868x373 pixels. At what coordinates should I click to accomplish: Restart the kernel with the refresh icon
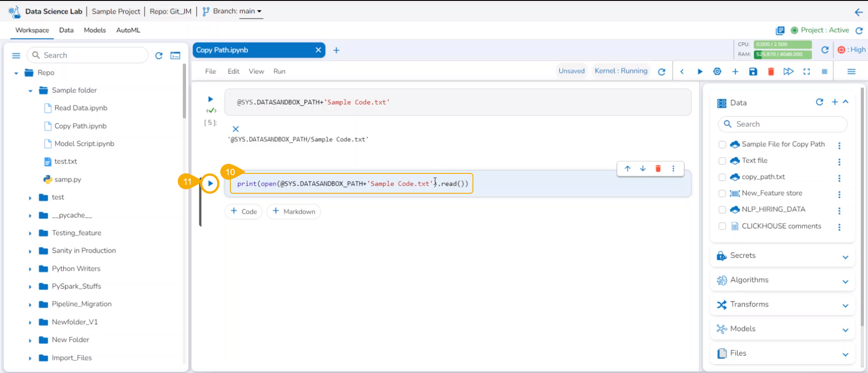click(x=662, y=72)
